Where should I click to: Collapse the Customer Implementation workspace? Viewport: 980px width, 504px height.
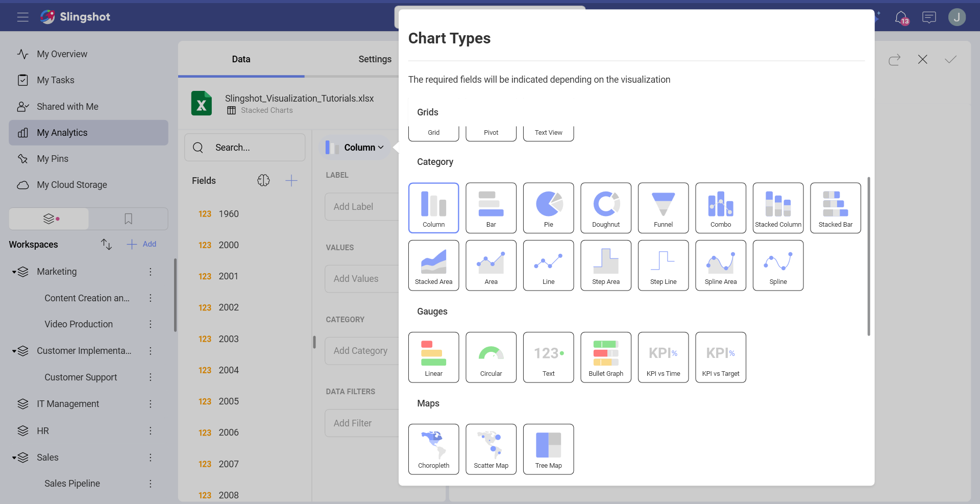point(14,351)
